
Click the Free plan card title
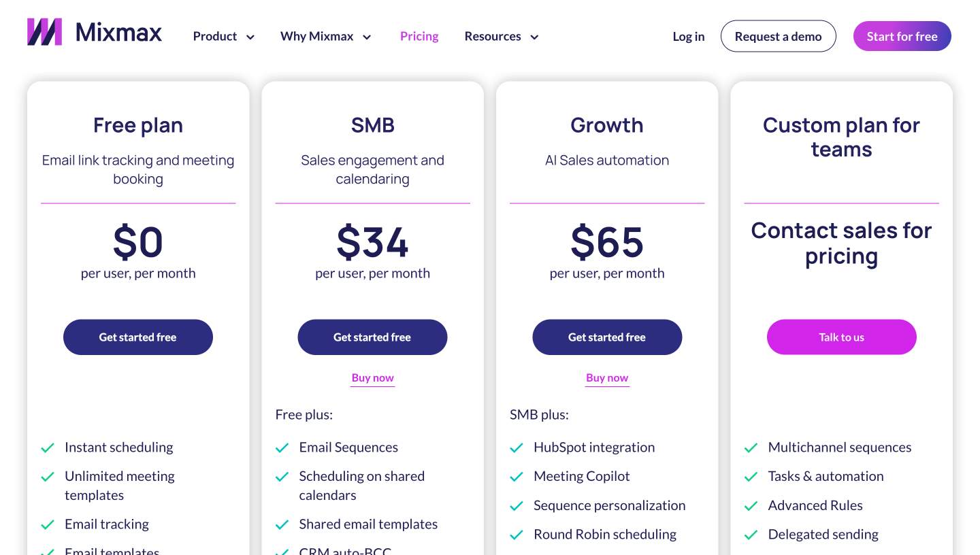click(x=138, y=125)
